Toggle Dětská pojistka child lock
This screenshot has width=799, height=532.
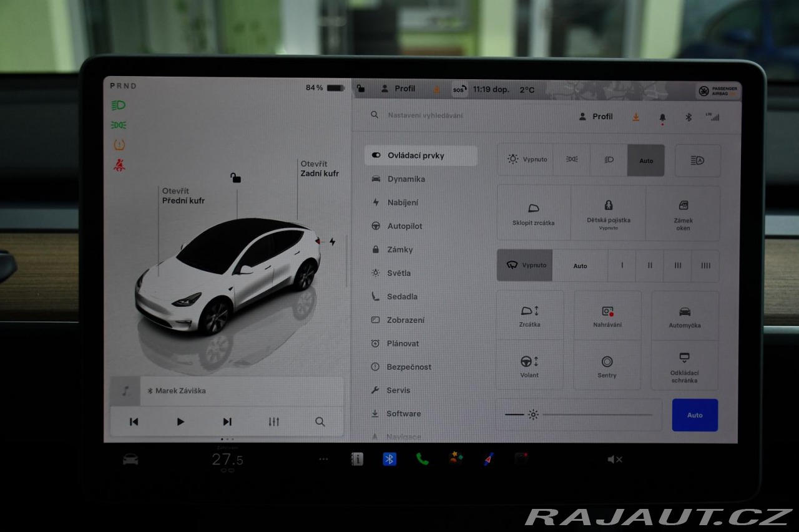click(608, 213)
